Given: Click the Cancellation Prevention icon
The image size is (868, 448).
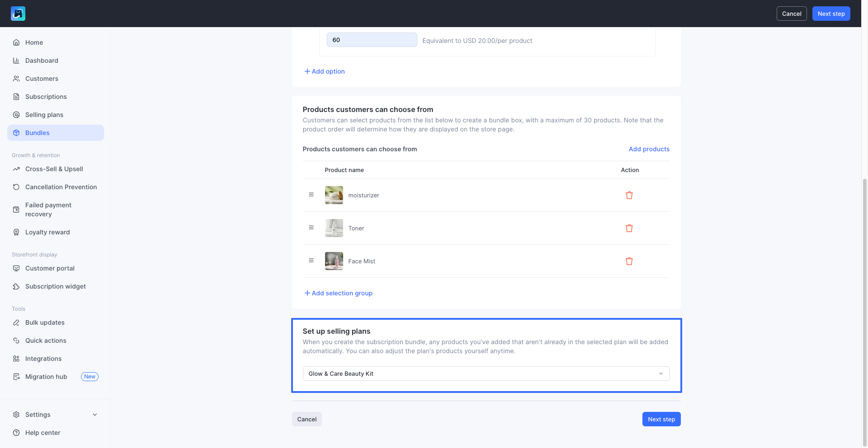Looking at the screenshot, I should 16,187.
